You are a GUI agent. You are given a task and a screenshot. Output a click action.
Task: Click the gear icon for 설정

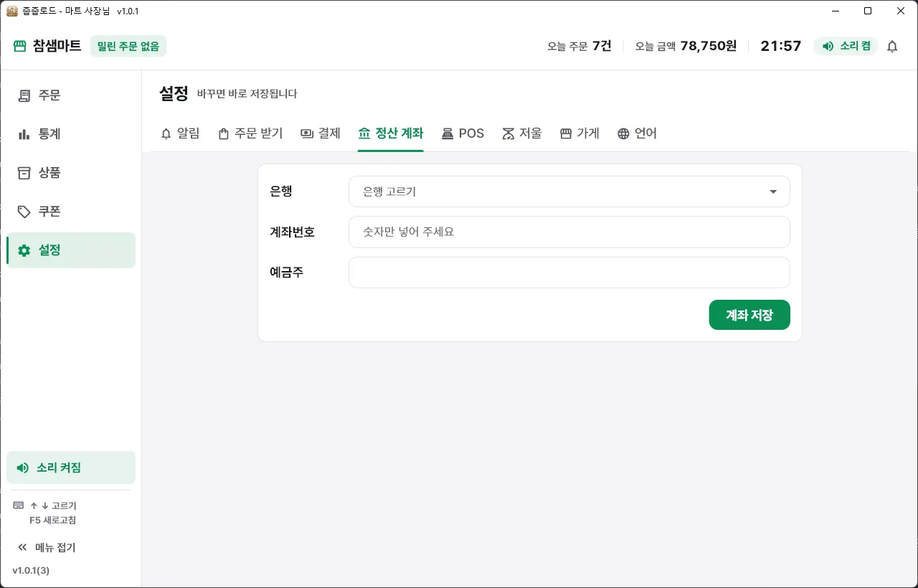click(x=24, y=250)
